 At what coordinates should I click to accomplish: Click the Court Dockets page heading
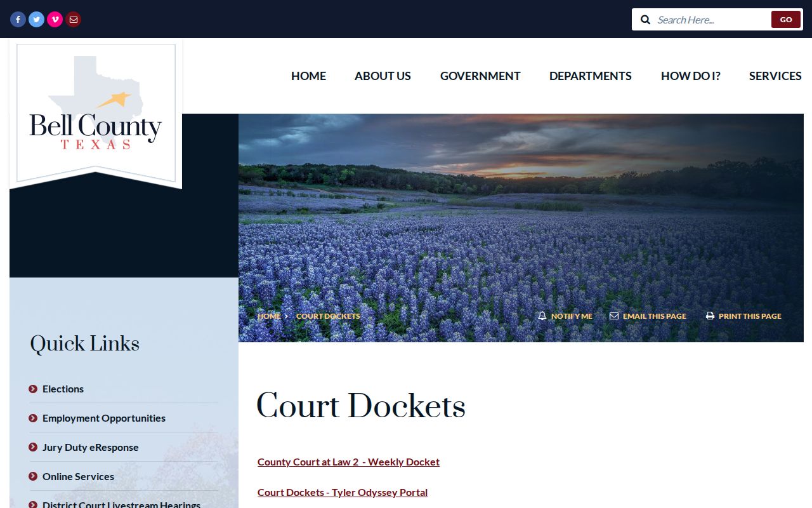361,406
